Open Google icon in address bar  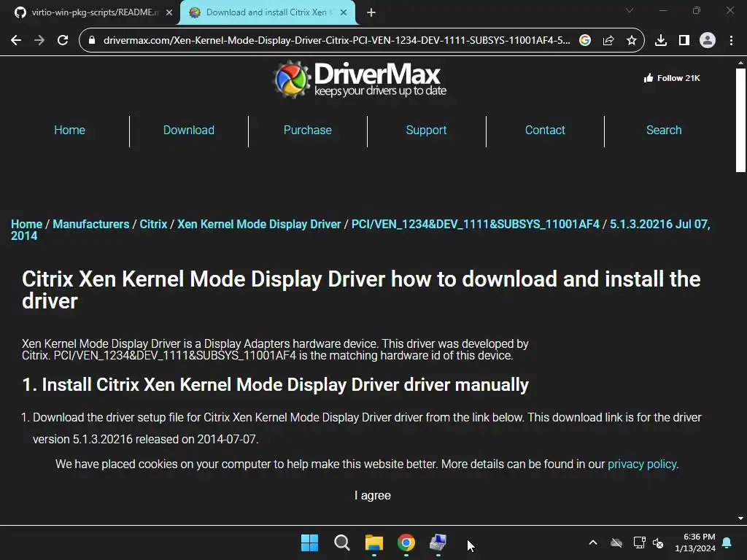click(585, 41)
